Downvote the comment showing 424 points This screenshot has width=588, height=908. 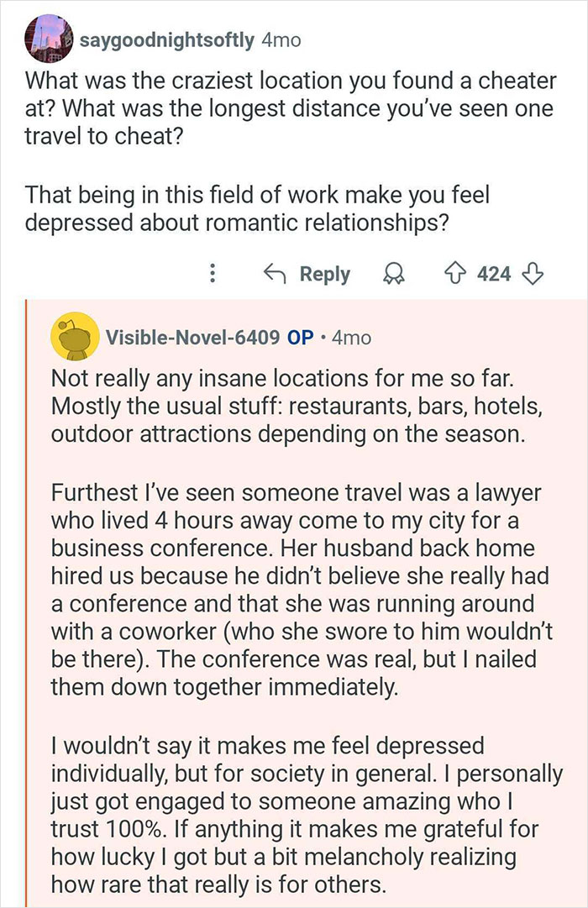(534, 274)
